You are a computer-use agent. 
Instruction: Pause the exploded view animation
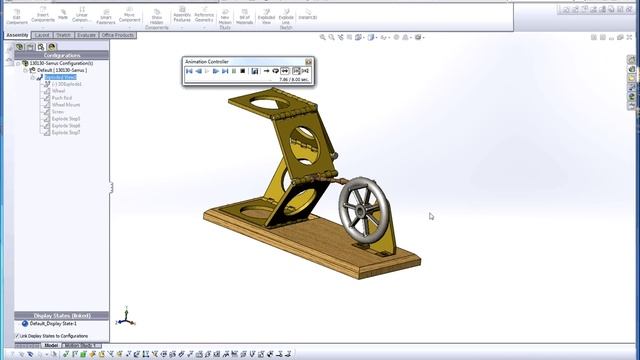(234, 71)
